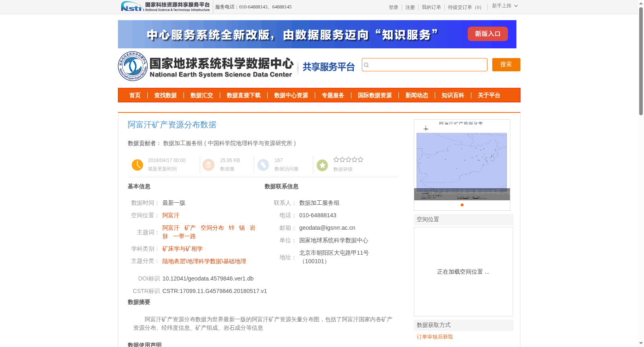The width and height of the screenshot is (644, 347).
Task: Click the 阿富汗矿产资源分布数据 title
Action: click(x=172, y=125)
